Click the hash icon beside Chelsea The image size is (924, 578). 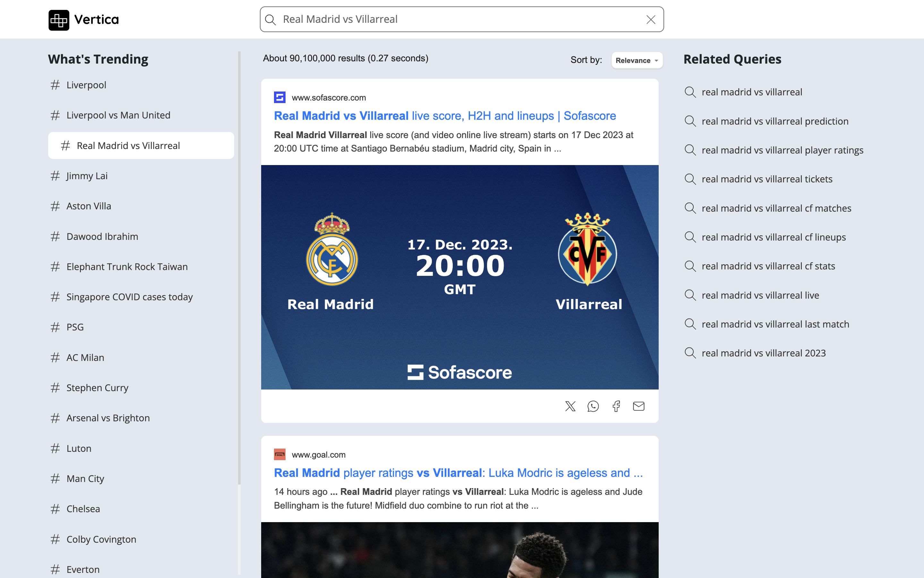pos(56,509)
